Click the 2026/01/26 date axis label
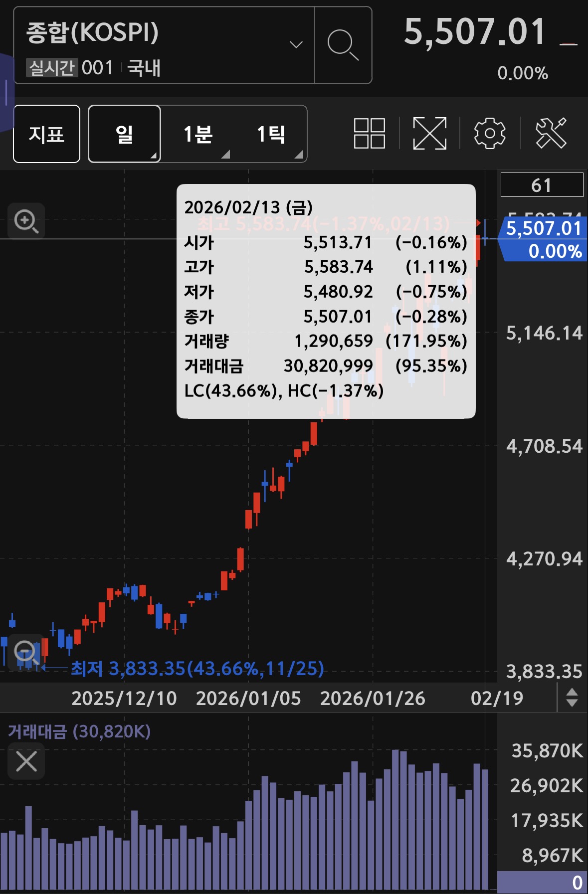 (373, 698)
